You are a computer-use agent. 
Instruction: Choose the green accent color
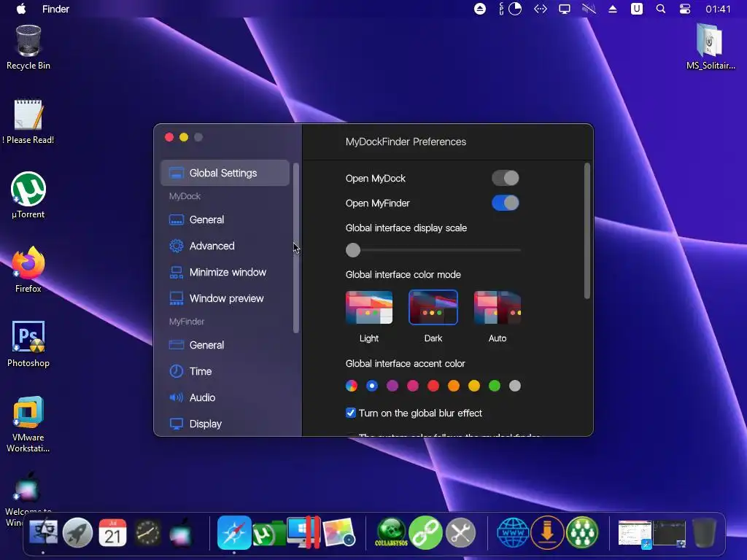[x=495, y=386]
